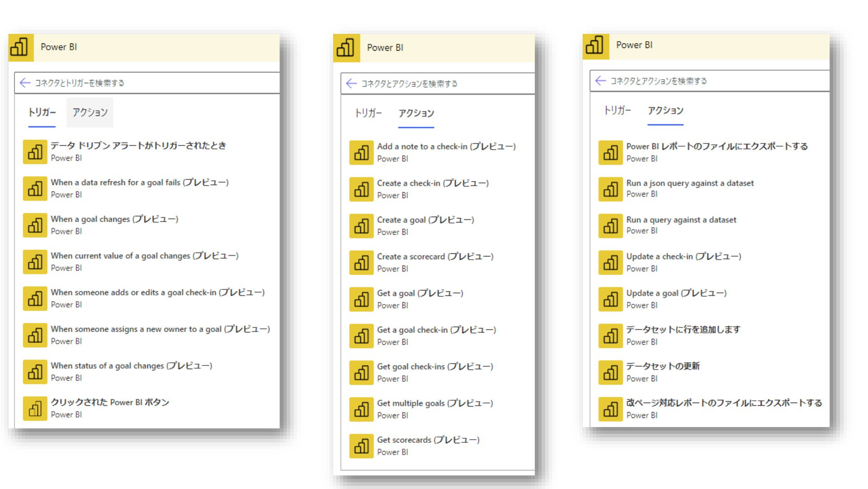Viewport: 868px width, 489px height.
Task: Choose 'データ ドリブン アラートがトリガーされたとき' trigger text
Action: 138,146
